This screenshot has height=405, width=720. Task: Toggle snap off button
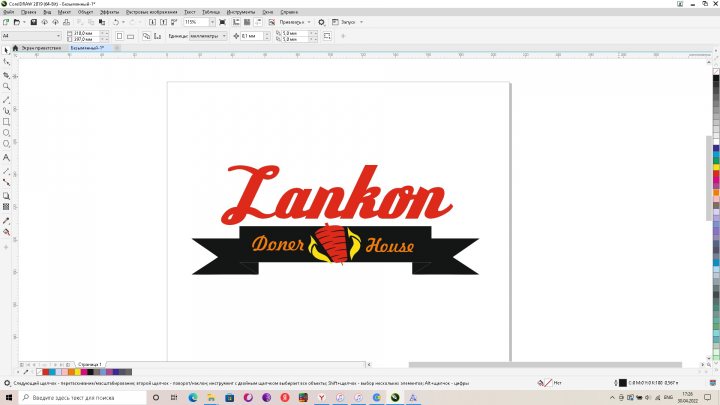point(272,22)
